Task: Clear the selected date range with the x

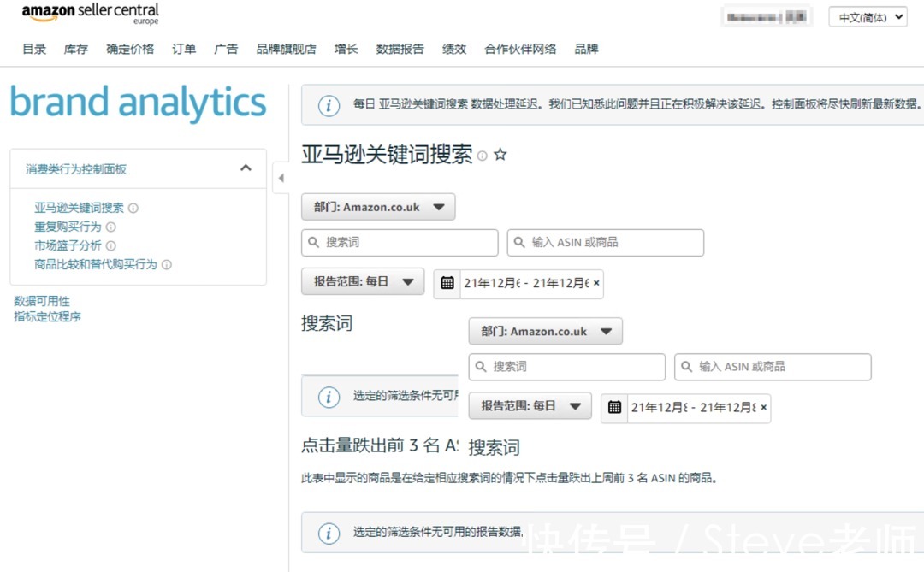Action: tap(595, 283)
